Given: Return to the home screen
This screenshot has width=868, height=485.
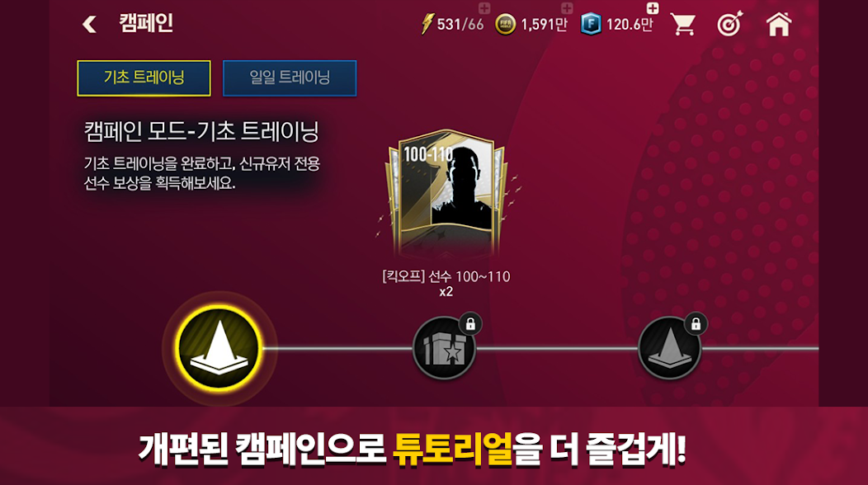Looking at the screenshot, I should [x=778, y=25].
